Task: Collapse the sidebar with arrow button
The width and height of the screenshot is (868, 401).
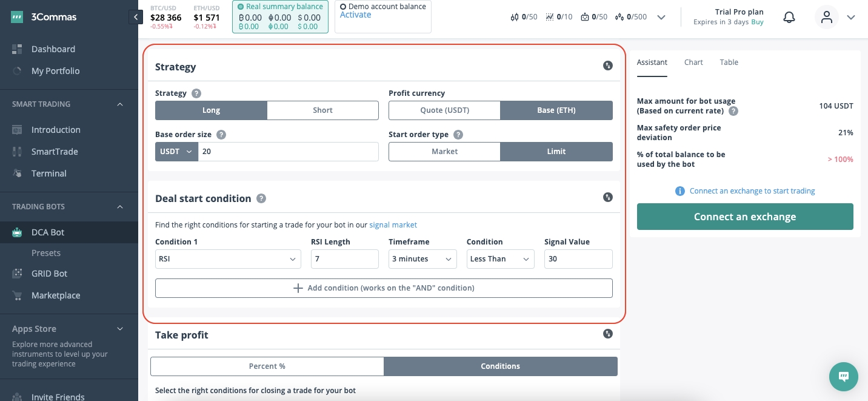Action: [x=135, y=18]
